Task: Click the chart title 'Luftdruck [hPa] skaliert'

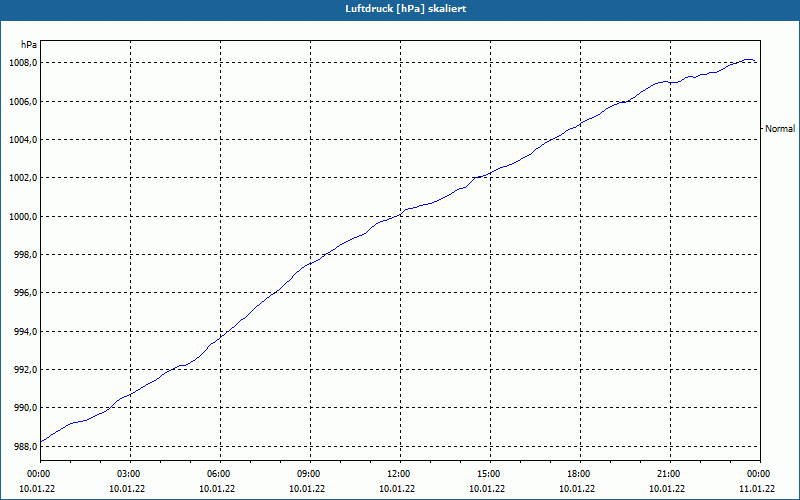Action: 406,9
